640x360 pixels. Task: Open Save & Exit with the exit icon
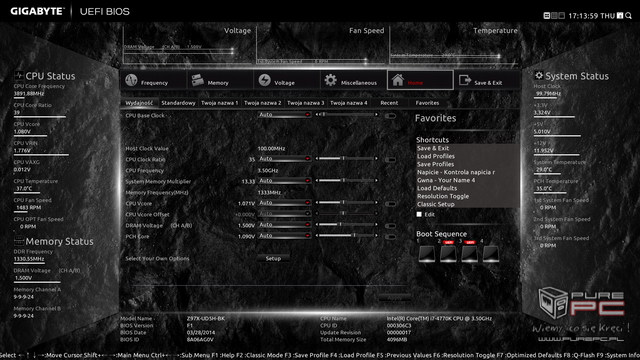[x=487, y=80]
